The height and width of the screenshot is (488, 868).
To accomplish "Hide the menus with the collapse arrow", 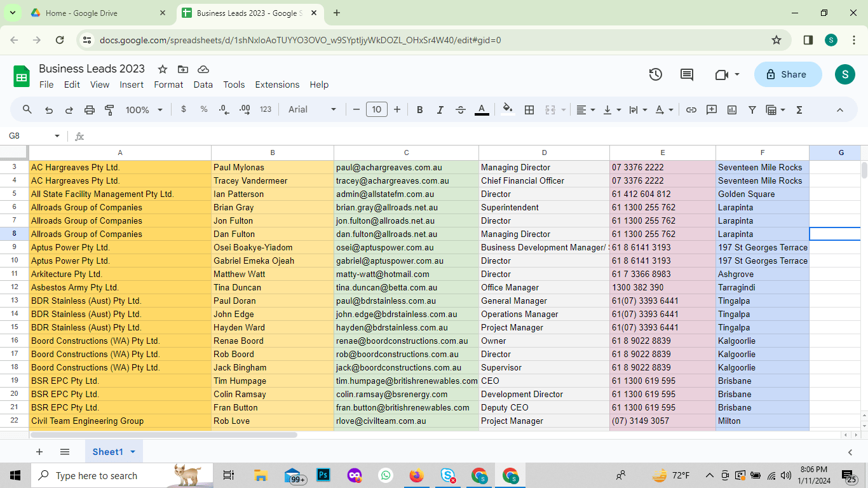I will point(840,110).
